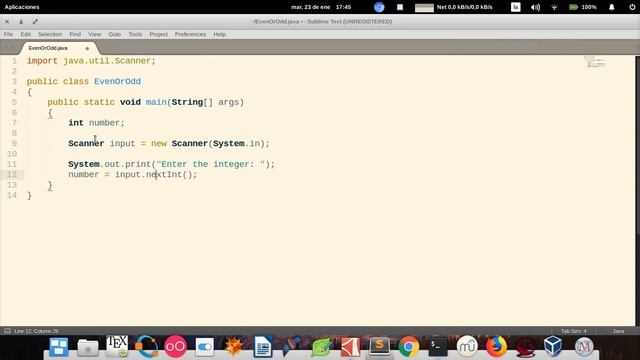
Task: Open the View menu
Action: [x=95, y=34]
